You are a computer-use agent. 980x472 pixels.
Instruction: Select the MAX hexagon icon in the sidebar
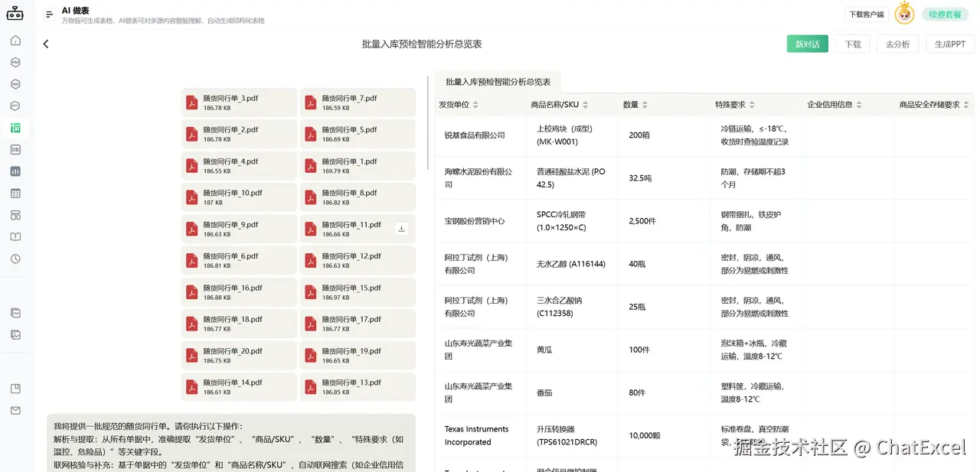(x=15, y=84)
